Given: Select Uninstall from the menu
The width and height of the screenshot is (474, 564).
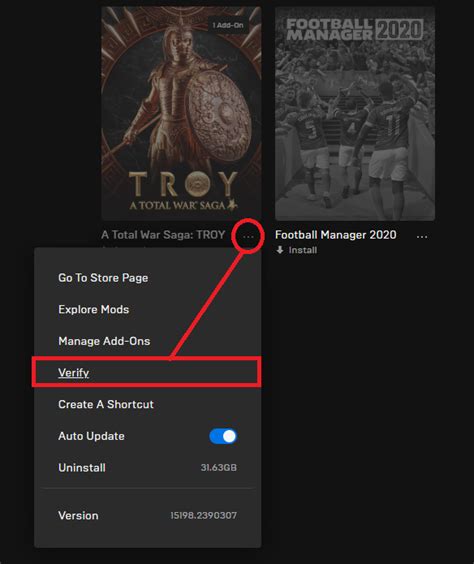Looking at the screenshot, I should click(82, 468).
